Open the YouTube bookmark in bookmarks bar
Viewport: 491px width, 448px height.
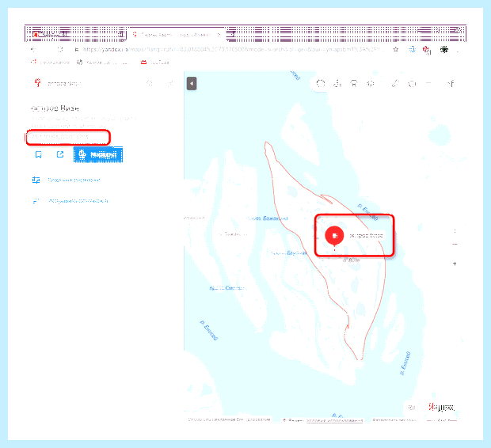(154, 63)
